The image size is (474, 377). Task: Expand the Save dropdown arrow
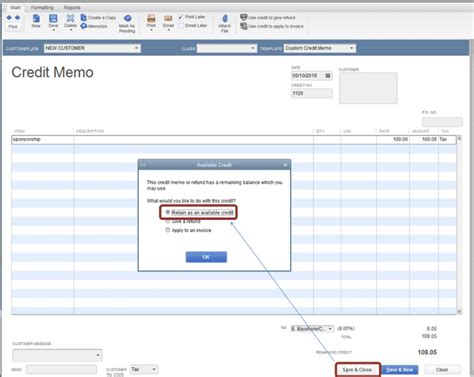point(53,30)
